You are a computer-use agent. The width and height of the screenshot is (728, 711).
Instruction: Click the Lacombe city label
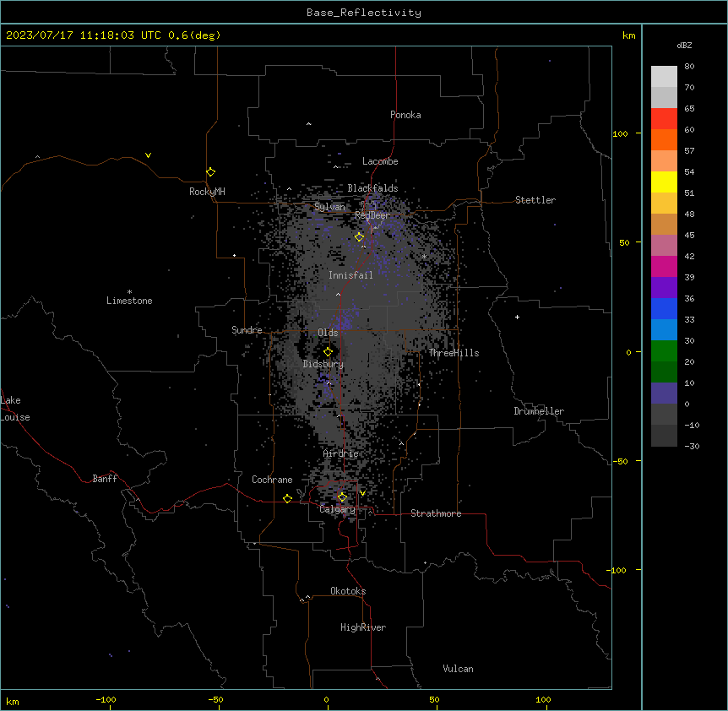coord(380,161)
